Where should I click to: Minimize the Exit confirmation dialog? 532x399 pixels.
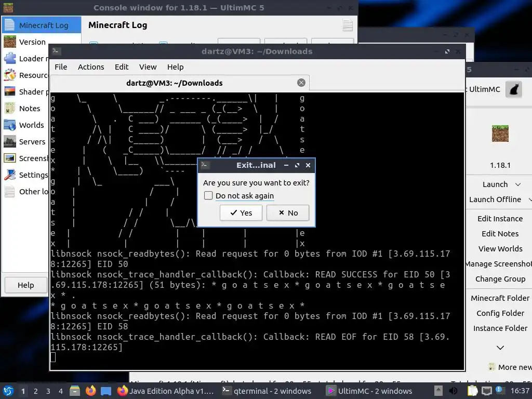tap(286, 165)
